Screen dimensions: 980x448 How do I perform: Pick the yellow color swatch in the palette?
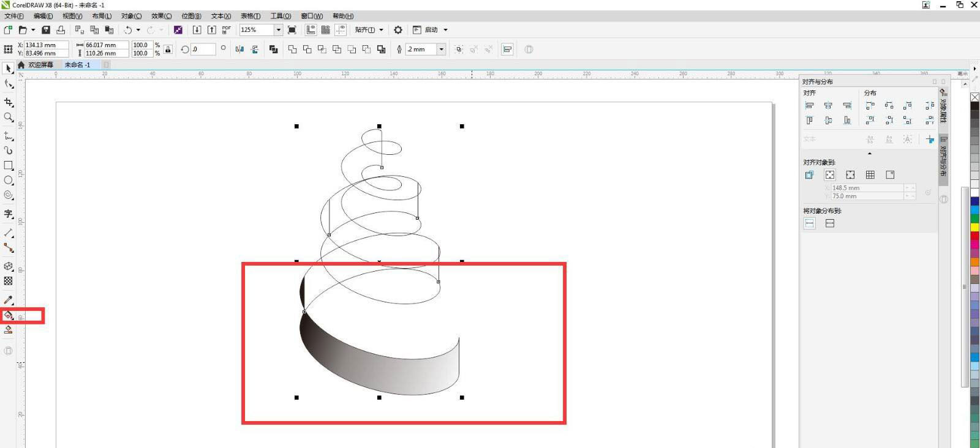click(x=974, y=227)
